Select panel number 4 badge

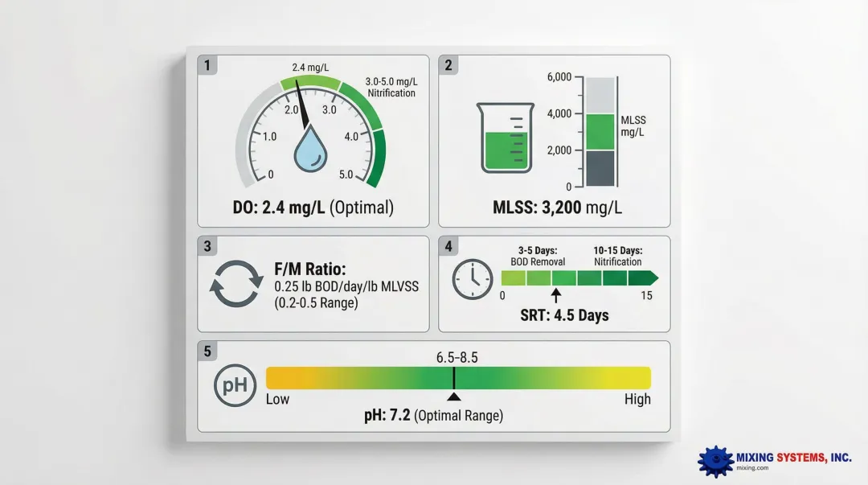448,246
